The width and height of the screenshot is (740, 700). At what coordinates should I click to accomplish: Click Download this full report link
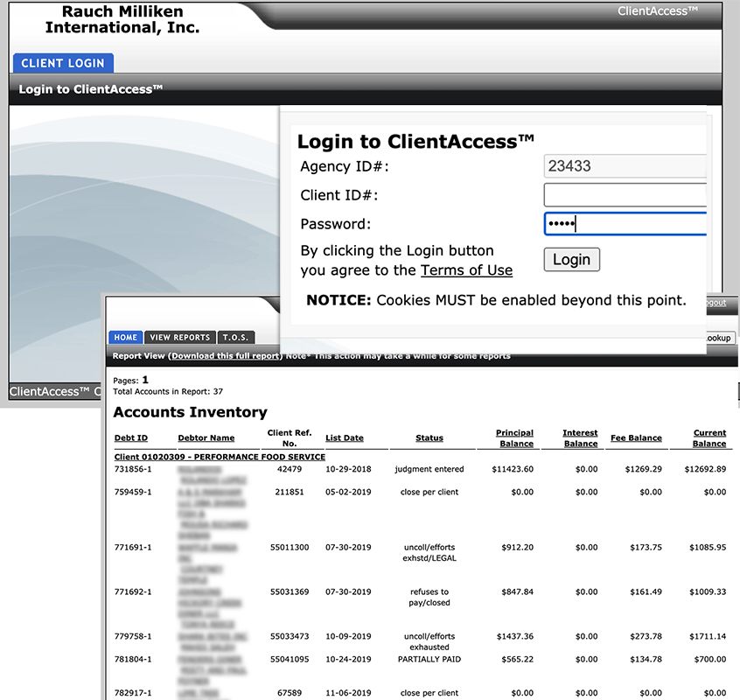pos(226,356)
